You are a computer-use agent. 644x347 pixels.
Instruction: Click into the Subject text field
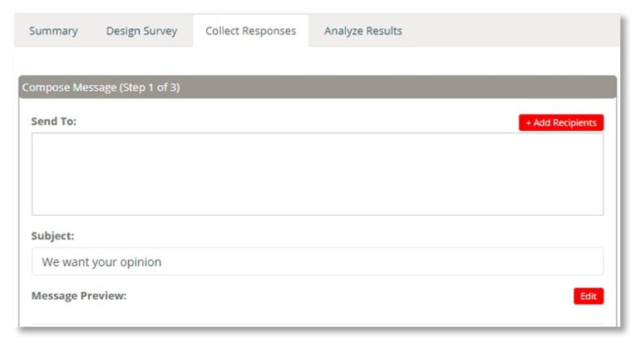pyautogui.click(x=317, y=262)
